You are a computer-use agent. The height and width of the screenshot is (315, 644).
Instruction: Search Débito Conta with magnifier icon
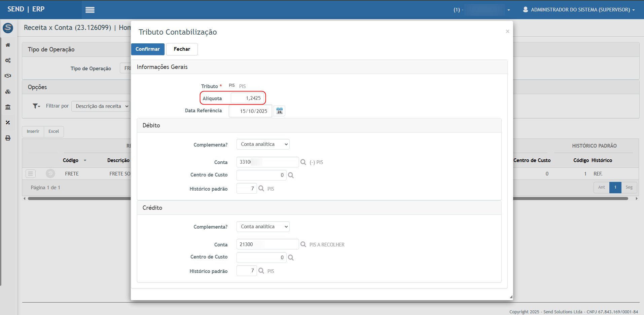303,162
